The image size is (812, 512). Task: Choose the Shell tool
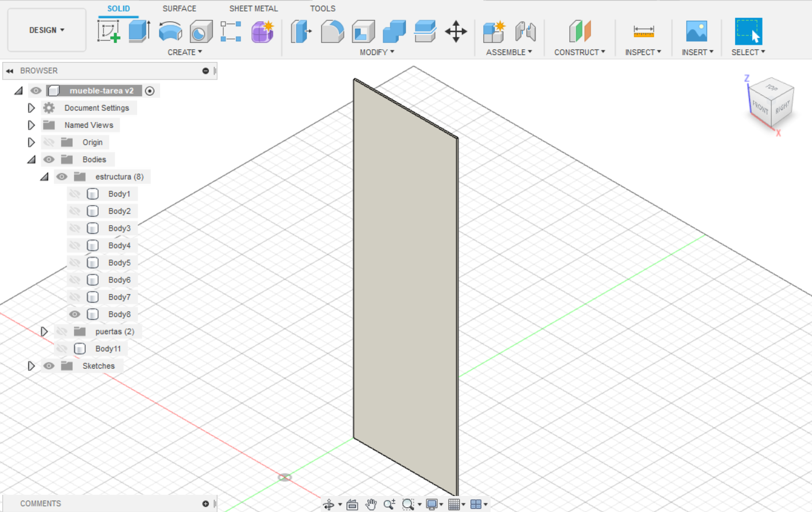[x=363, y=32]
